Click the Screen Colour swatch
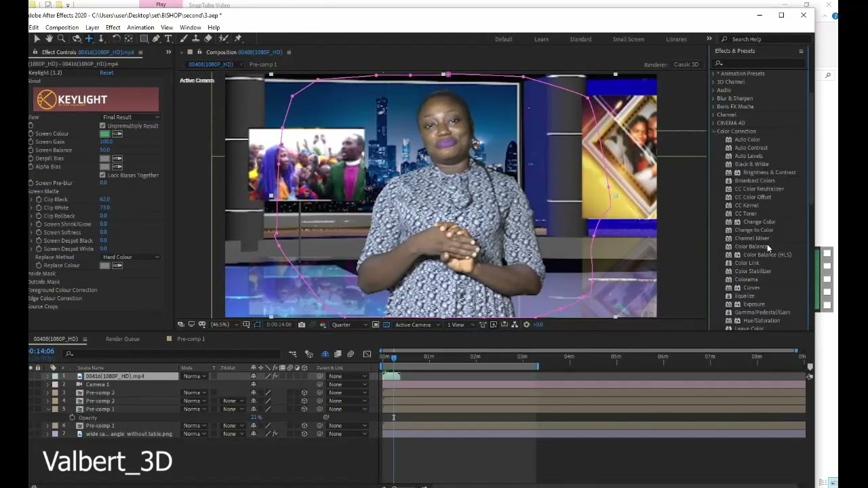868x488 pixels. [104, 134]
